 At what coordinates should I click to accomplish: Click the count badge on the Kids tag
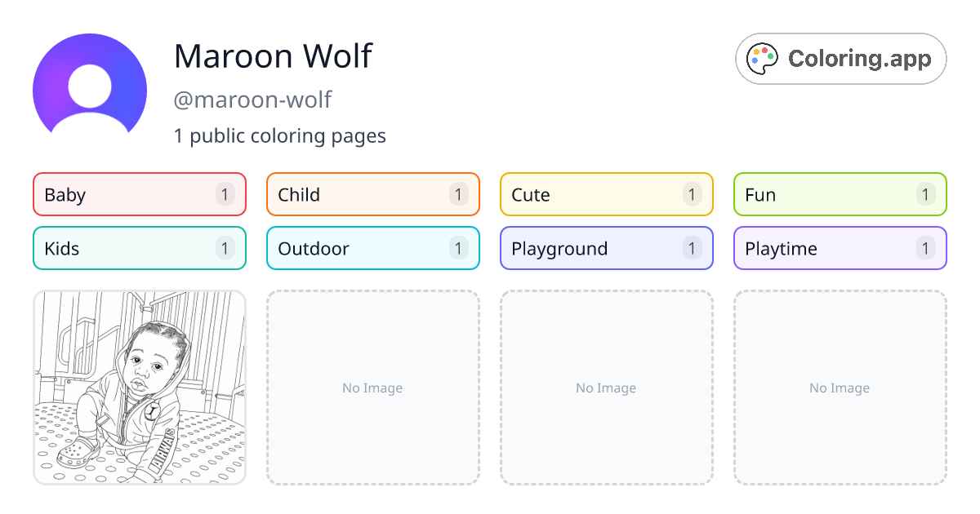point(225,248)
